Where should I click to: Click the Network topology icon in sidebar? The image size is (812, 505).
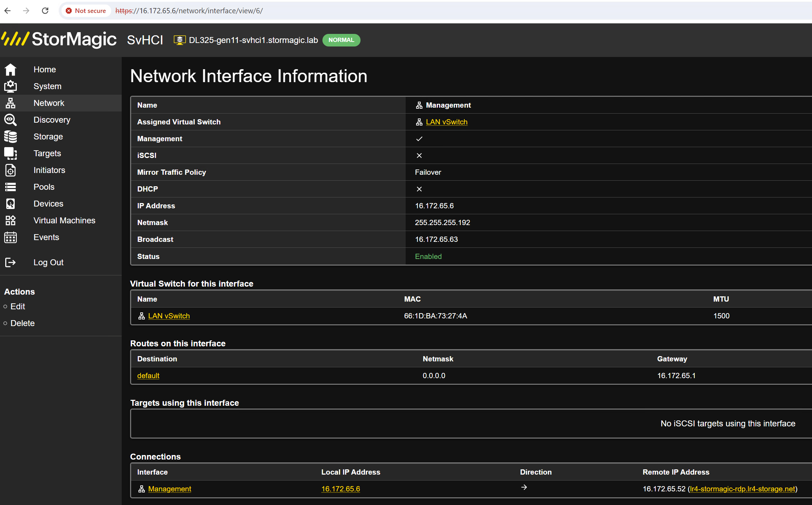10,103
